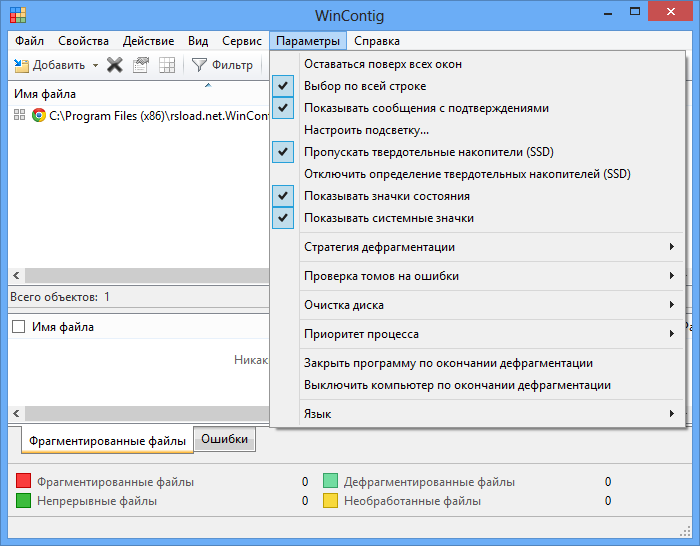Click the Необработанные файлы legend label

412,501
